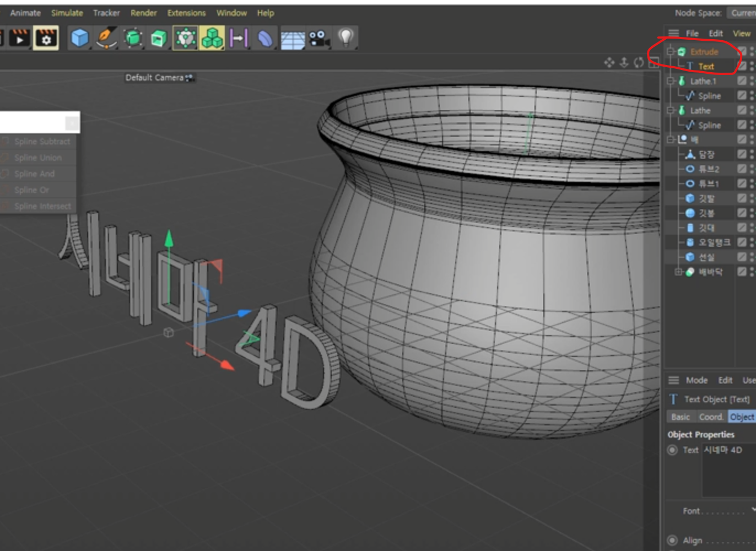Image resolution: width=756 pixels, height=551 pixels.
Task: Collapse the Lathe.1 object hierarchy
Action: point(671,81)
